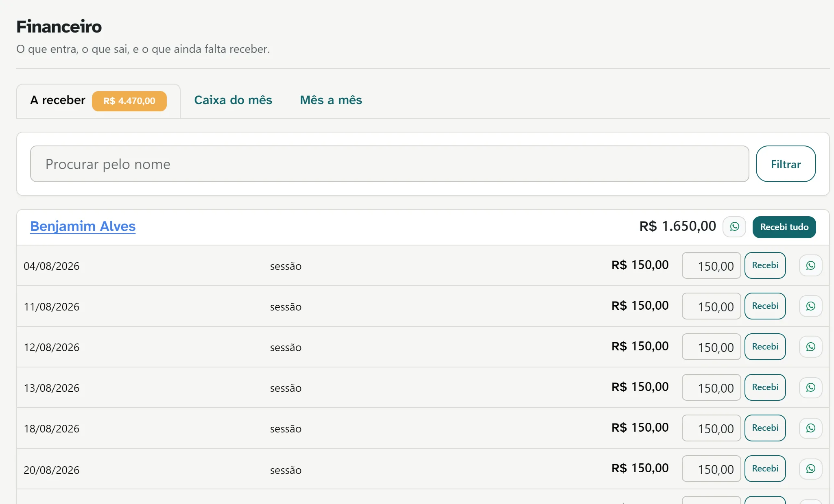Click the R$ 4.470,00 badge
The image size is (834, 504).
(129, 101)
